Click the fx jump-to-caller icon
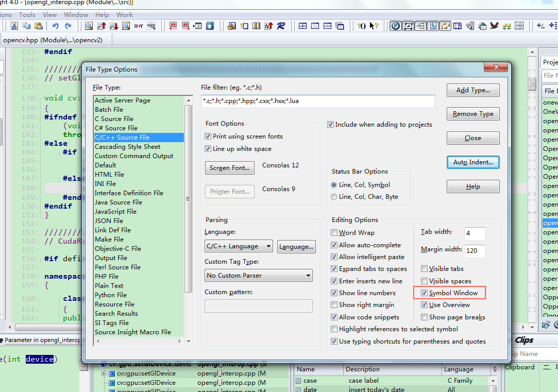558x392 pixels. point(268,26)
